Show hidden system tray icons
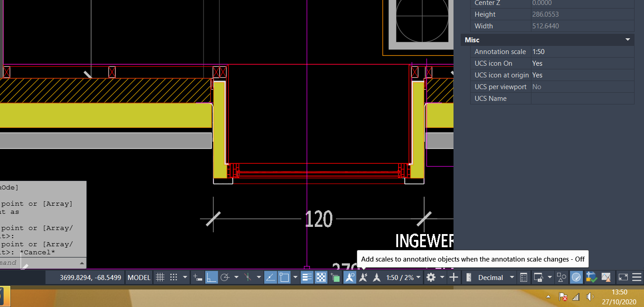The image size is (644, 307). [548, 297]
